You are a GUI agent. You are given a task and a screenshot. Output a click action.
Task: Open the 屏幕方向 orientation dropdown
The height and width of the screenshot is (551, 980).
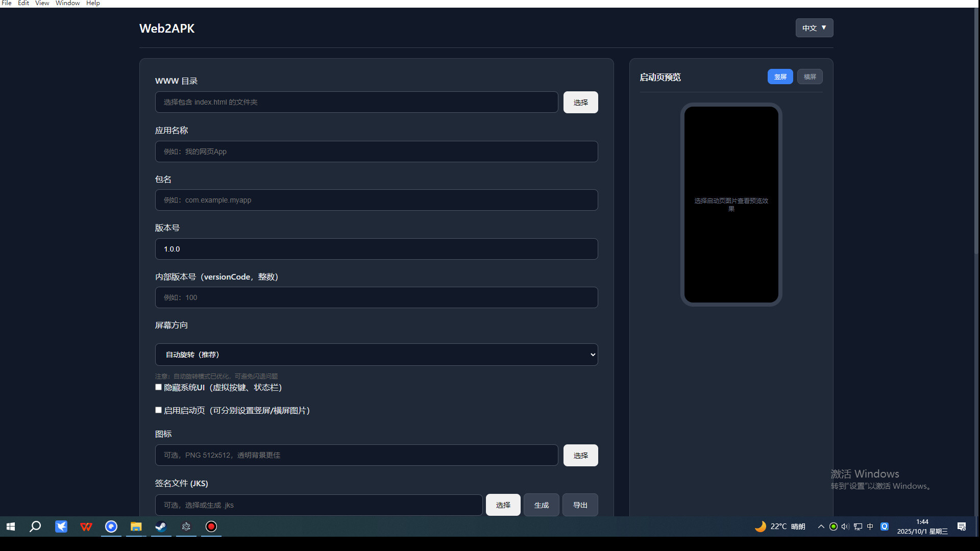point(376,354)
